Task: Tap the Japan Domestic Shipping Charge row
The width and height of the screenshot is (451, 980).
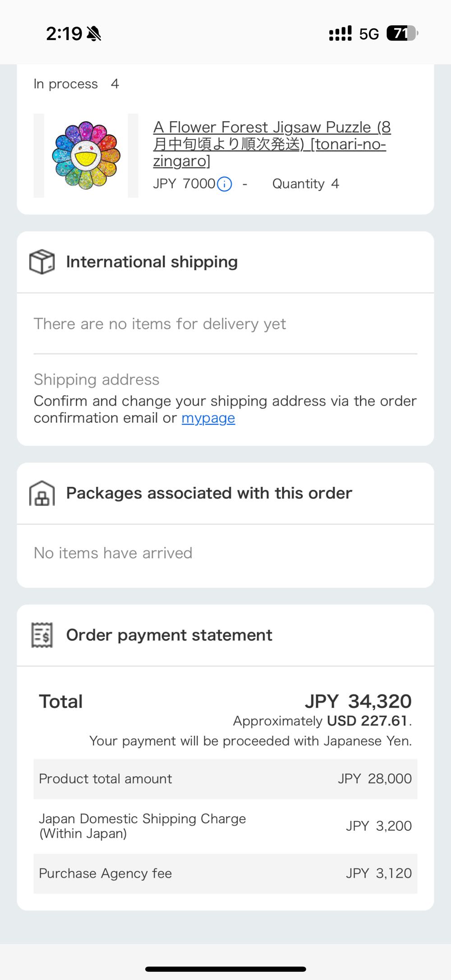Action: tap(225, 826)
